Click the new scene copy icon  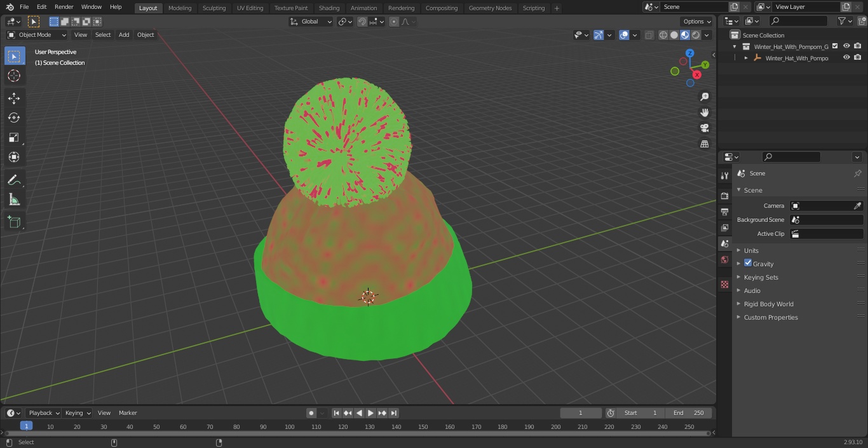click(734, 7)
